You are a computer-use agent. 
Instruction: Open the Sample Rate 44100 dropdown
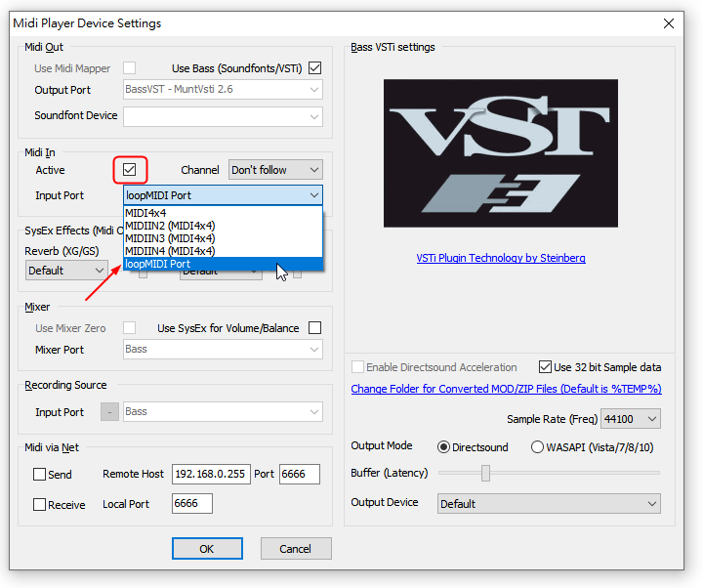631,419
